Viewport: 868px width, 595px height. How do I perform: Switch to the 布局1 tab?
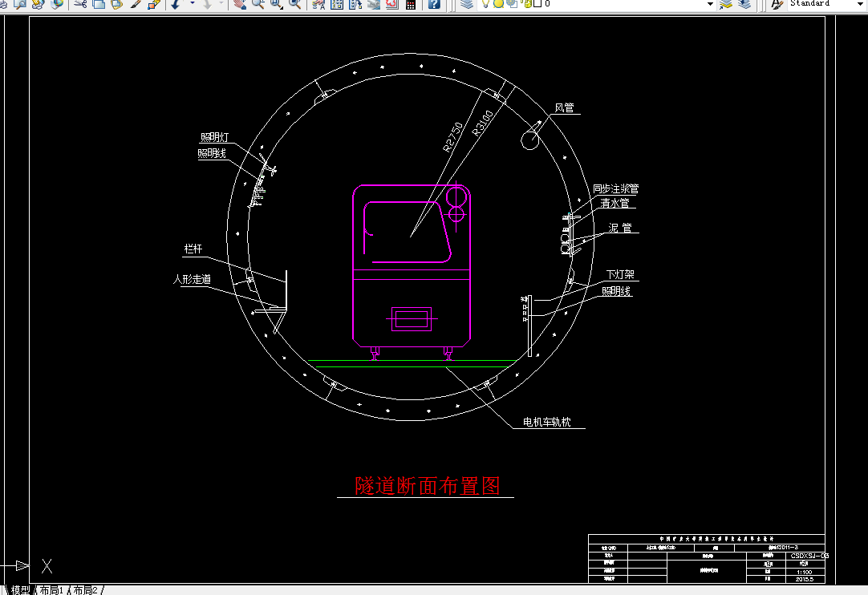(51, 590)
